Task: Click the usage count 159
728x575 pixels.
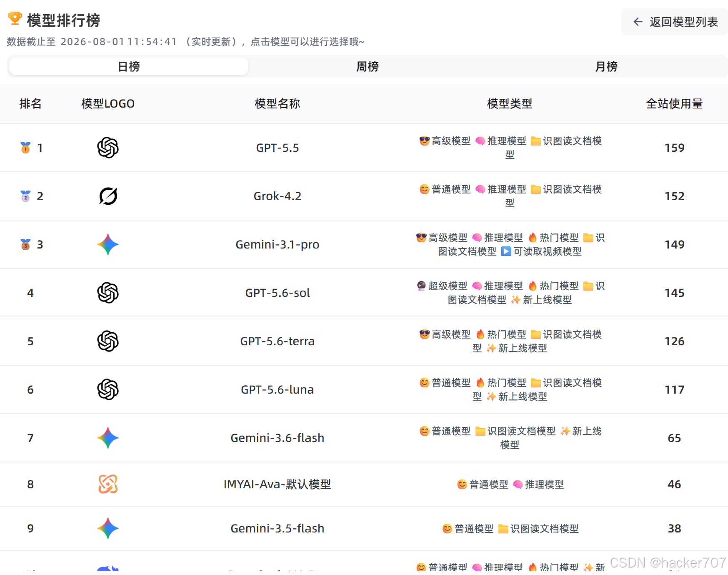Action: tap(674, 148)
